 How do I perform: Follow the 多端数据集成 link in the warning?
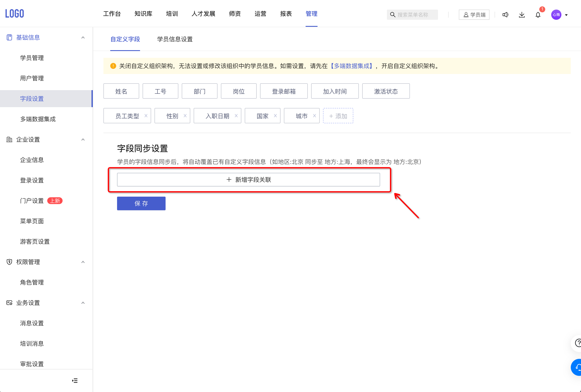[x=352, y=66]
